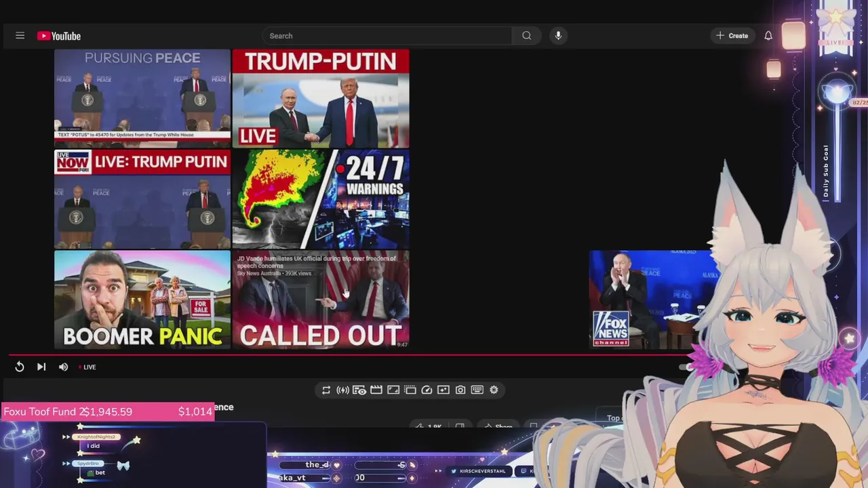This screenshot has height=488, width=868.
Task: Click the eye visibility toolbar icon
Action: pyautogui.click(x=359, y=390)
